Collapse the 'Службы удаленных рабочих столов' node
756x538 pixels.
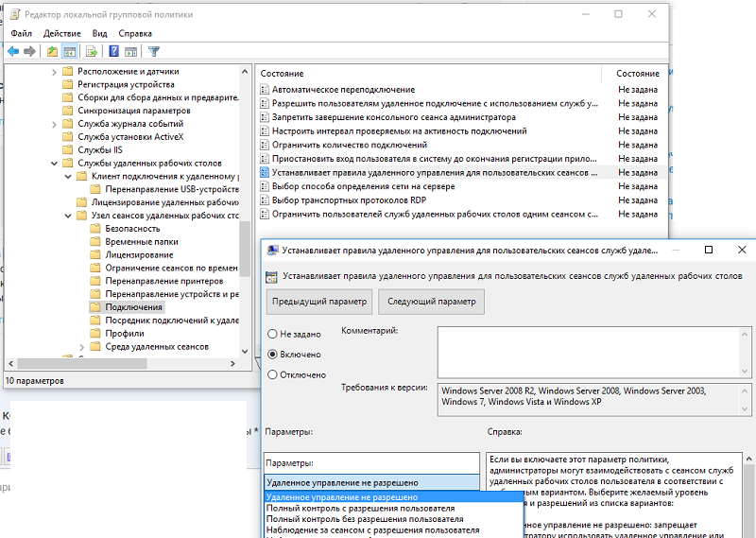(x=54, y=163)
